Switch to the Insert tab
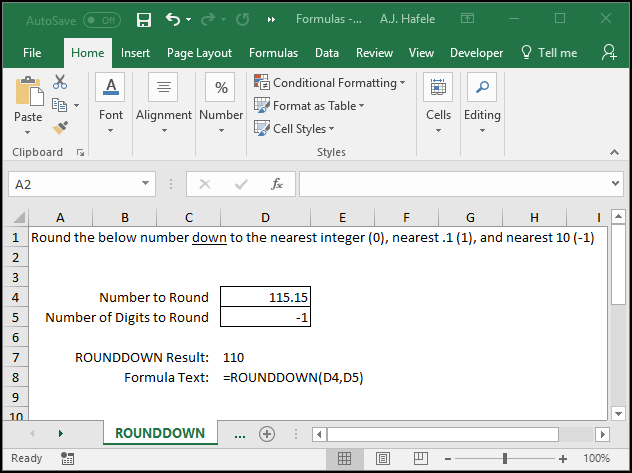This screenshot has width=632, height=473. tap(135, 53)
